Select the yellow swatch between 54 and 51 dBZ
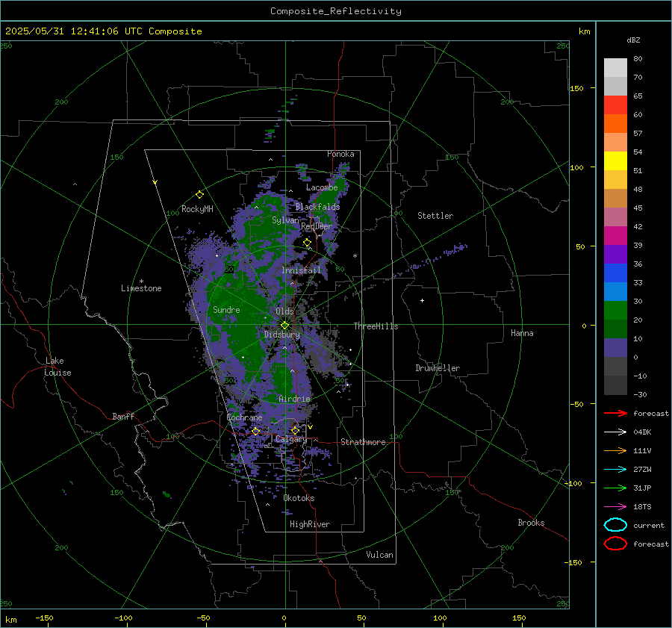This screenshot has height=628, width=672. [x=615, y=161]
